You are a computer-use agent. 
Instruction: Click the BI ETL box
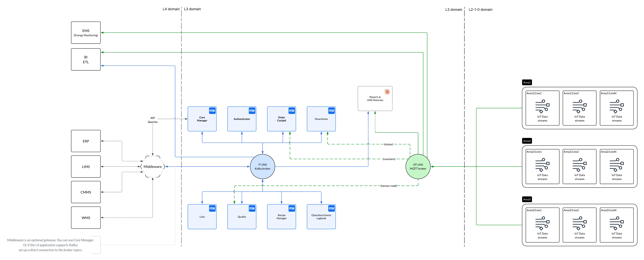click(86, 59)
